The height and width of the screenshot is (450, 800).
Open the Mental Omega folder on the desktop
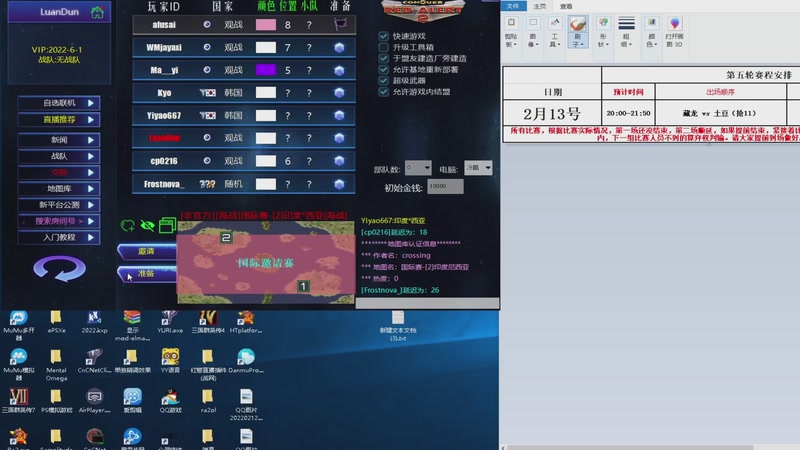[56, 365]
